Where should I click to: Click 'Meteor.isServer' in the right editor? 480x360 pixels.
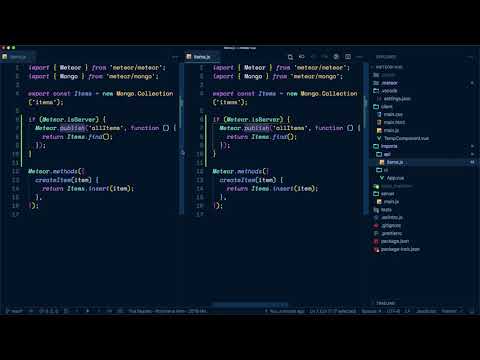tap(253, 119)
